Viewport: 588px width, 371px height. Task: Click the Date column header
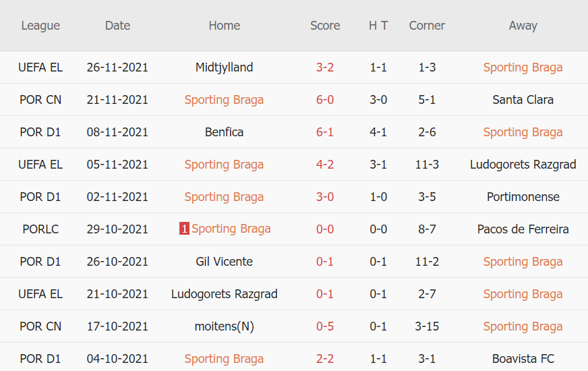point(117,26)
